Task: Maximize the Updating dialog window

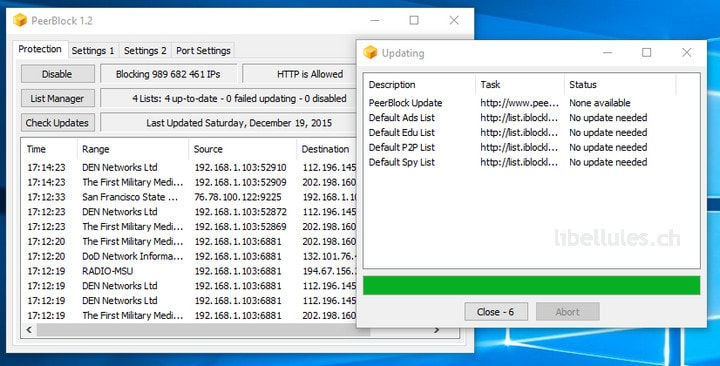Action: [x=647, y=52]
